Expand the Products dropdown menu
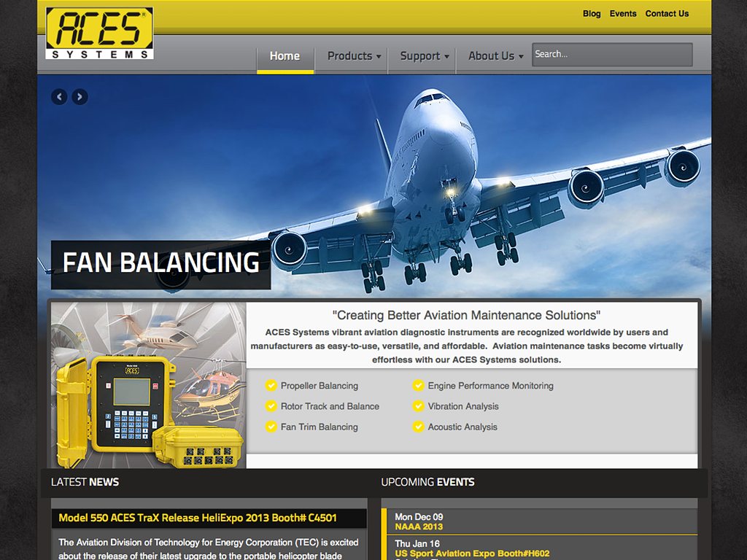The width and height of the screenshot is (747, 560). tap(354, 56)
